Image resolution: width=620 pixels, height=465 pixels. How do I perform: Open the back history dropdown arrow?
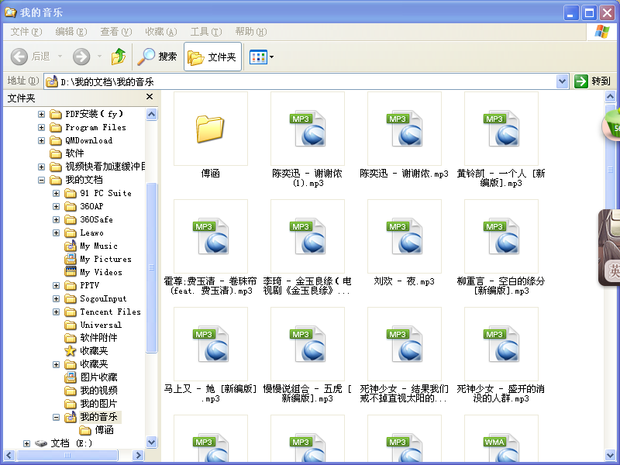[x=60, y=57]
